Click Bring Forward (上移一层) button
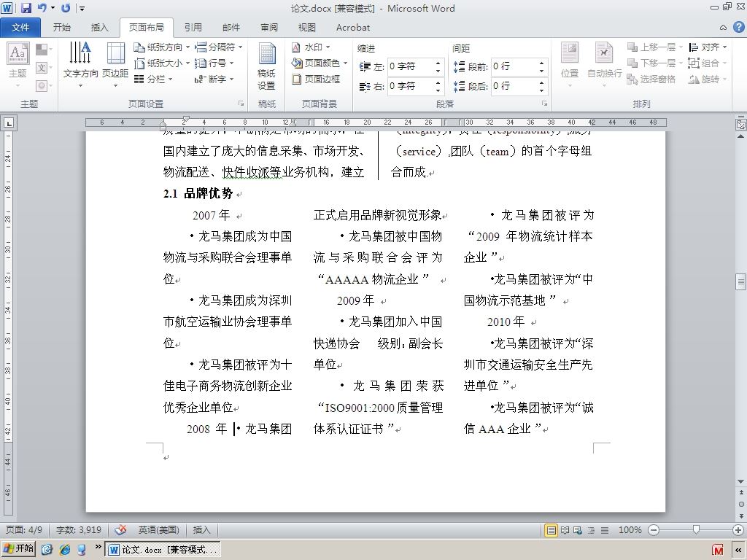Image resolution: width=747 pixels, height=560 pixels. (654, 47)
